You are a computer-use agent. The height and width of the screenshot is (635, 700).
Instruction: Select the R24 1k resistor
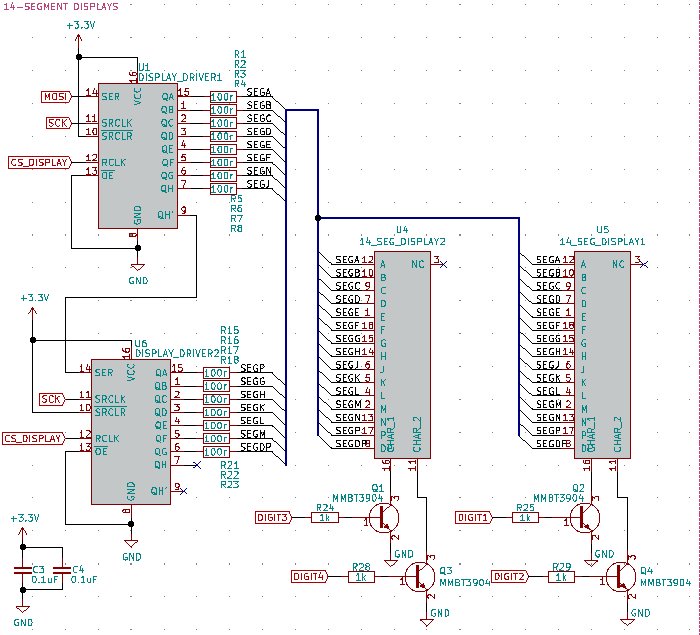(x=325, y=518)
